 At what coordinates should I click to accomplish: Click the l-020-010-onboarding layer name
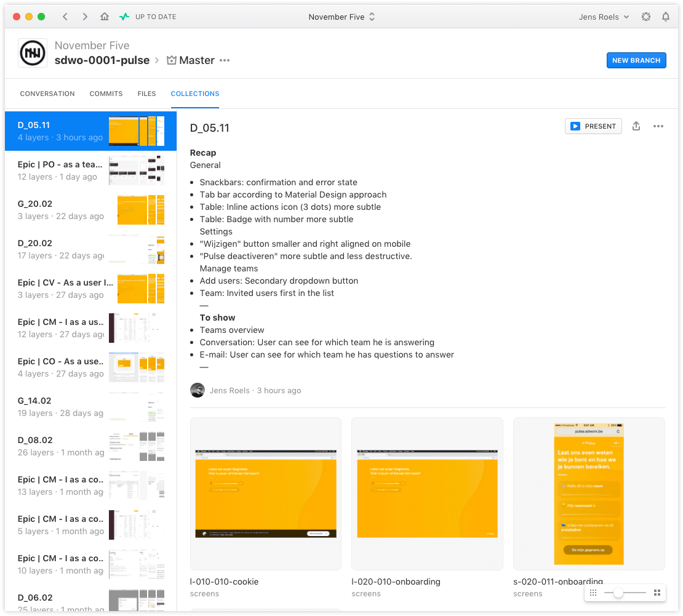point(396,582)
